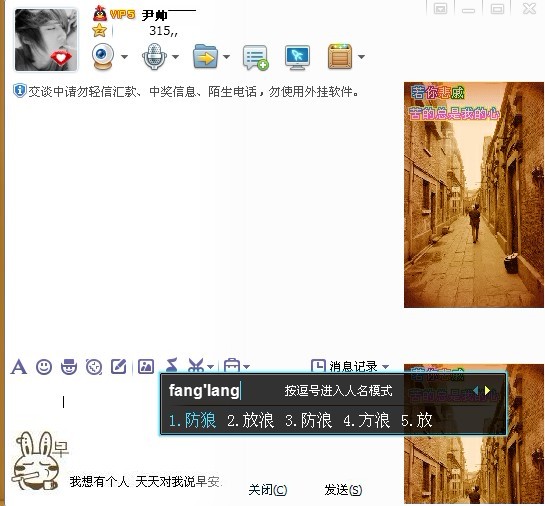The width and height of the screenshot is (545, 506).
Task: Start a video call with the webcam icon
Action: point(103,56)
